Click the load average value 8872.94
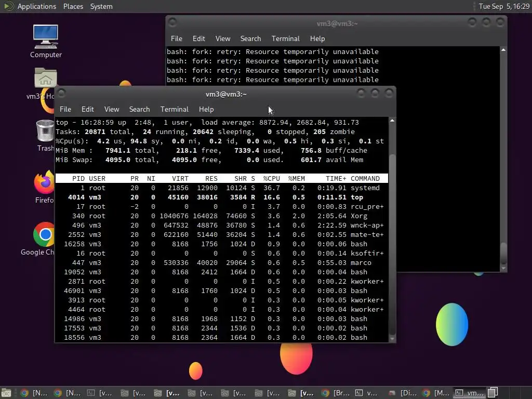Image resolution: width=532 pixels, height=399 pixels. click(275, 123)
